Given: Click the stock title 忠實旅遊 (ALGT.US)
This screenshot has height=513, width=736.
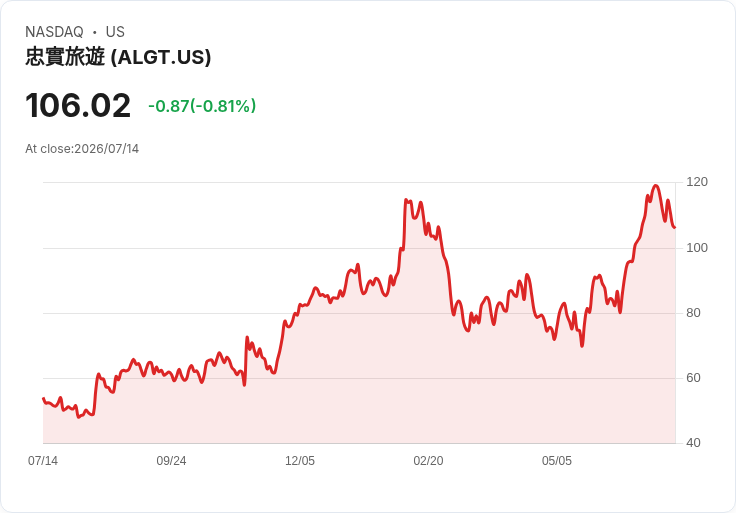Looking at the screenshot, I should (x=118, y=57).
